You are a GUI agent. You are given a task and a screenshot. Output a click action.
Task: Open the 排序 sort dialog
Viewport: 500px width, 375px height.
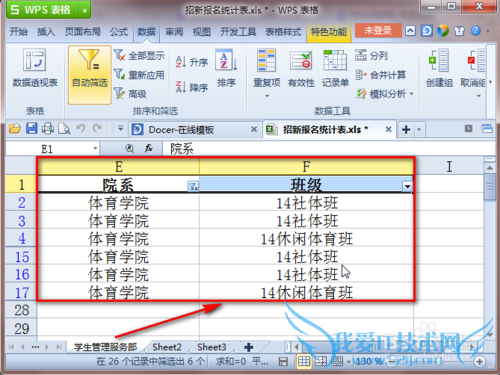click(x=226, y=68)
